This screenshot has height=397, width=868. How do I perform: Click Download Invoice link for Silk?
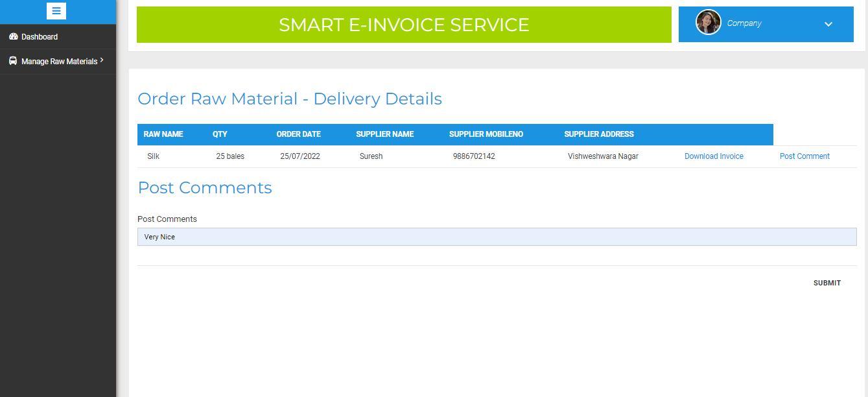pyautogui.click(x=714, y=156)
